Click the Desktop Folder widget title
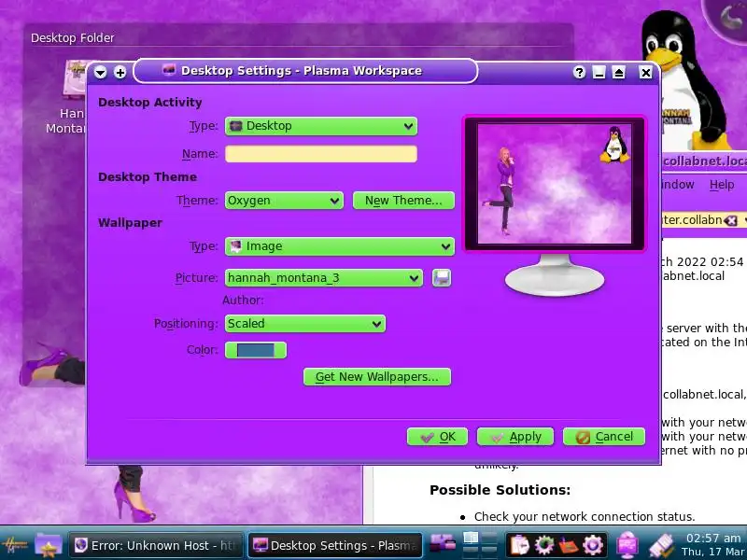This screenshot has width=747, height=560. [73, 38]
